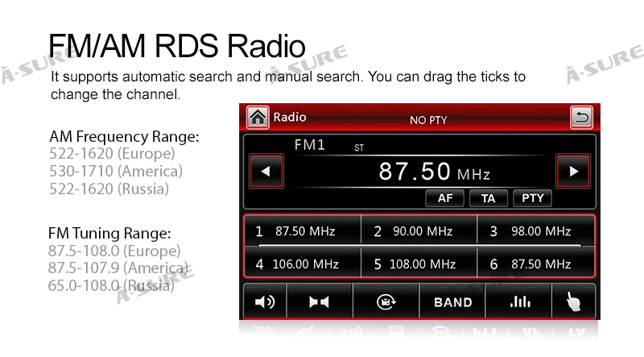This screenshot has width=644, height=357.
Task: Select preset 1 at 87.50 MHz
Action: (x=303, y=230)
